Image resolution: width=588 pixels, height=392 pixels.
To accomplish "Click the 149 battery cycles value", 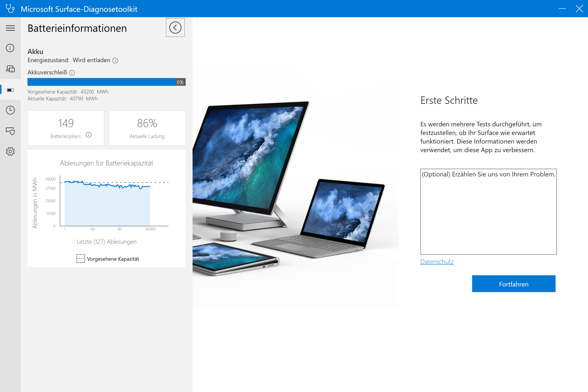I will 66,123.
